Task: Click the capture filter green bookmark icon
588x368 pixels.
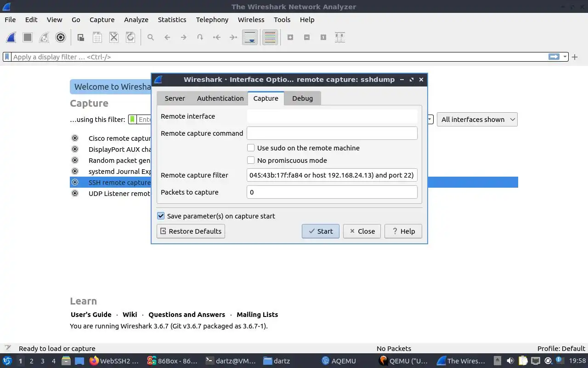Action: [132, 119]
